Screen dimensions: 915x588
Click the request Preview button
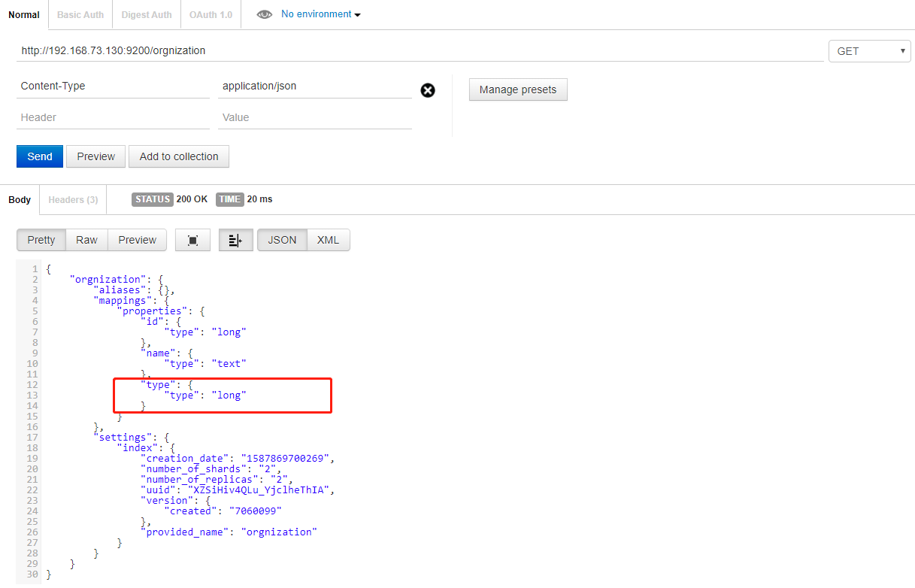pyautogui.click(x=95, y=156)
